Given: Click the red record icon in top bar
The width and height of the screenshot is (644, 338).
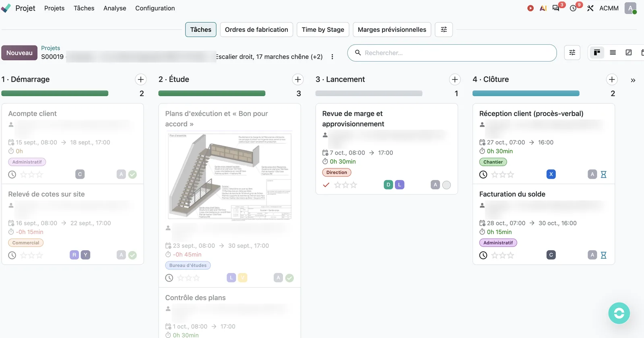Looking at the screenshot, I should click(x=530, y=8).
